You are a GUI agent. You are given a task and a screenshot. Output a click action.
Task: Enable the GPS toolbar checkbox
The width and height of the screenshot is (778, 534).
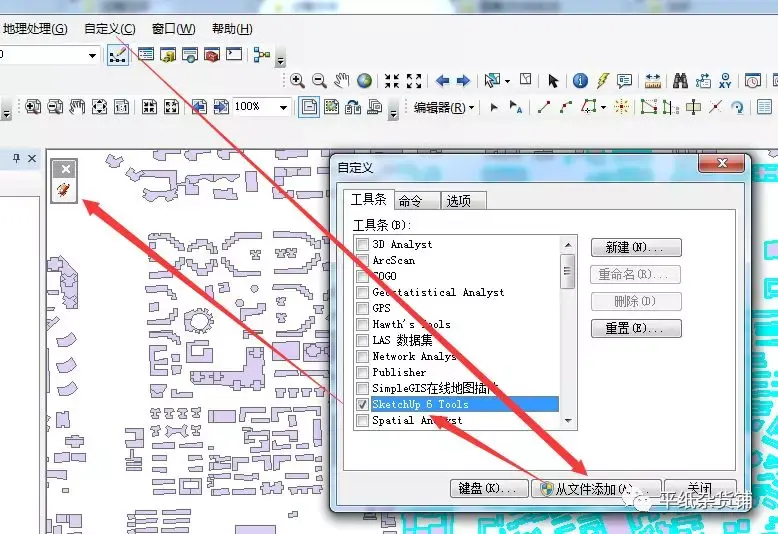coord(362,308)
